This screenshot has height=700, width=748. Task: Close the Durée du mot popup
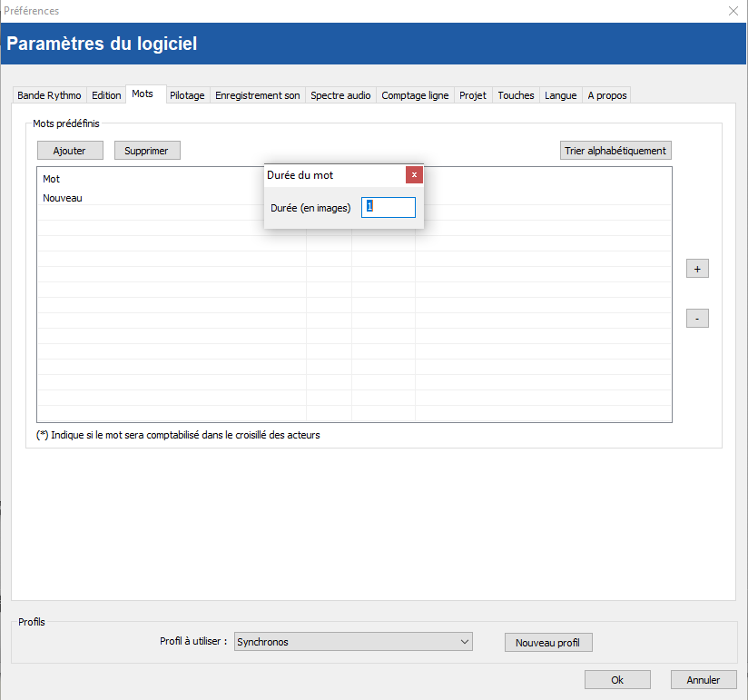pos(414,175)
